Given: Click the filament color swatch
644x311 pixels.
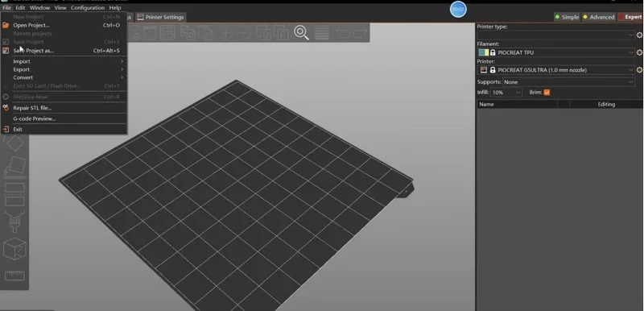Looking at the screenshot, I should point(483,52).
